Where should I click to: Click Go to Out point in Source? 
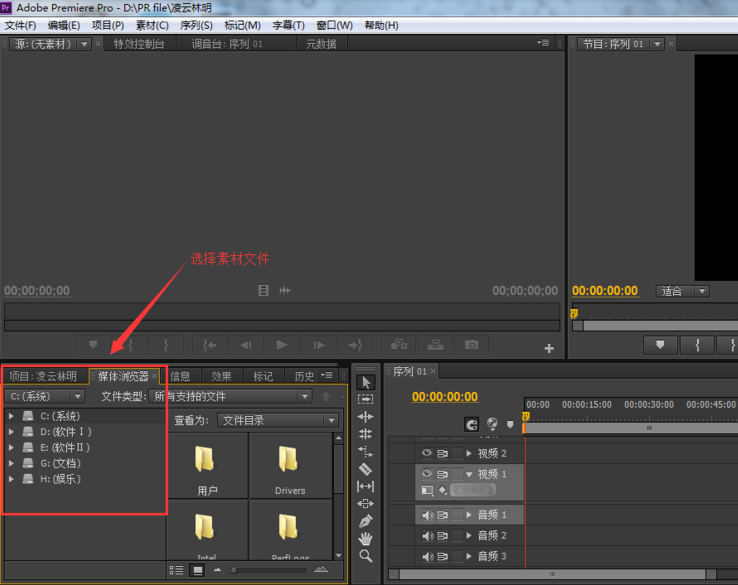(x=355, y=345)
